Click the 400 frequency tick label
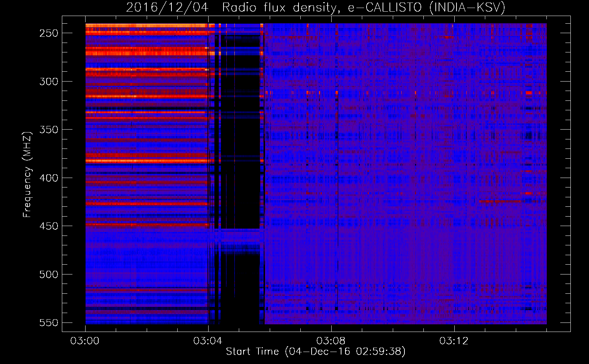 (x=49, y=178)
